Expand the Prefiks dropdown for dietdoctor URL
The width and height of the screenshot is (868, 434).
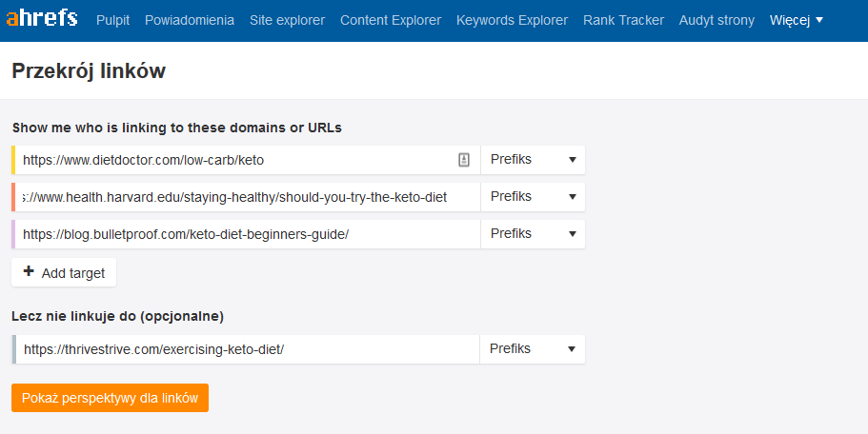[533, 160]
